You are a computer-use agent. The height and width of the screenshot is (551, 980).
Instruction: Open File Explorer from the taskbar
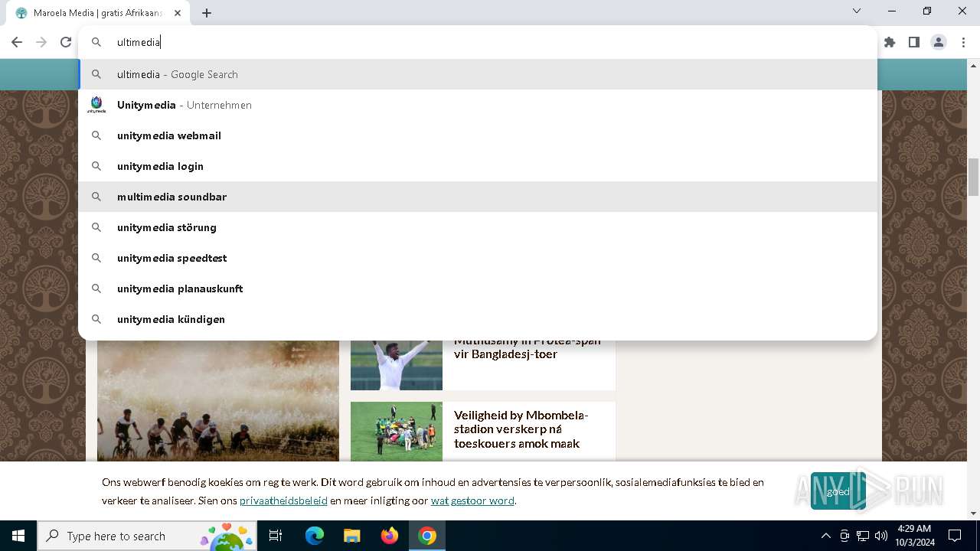coord(351,536)
